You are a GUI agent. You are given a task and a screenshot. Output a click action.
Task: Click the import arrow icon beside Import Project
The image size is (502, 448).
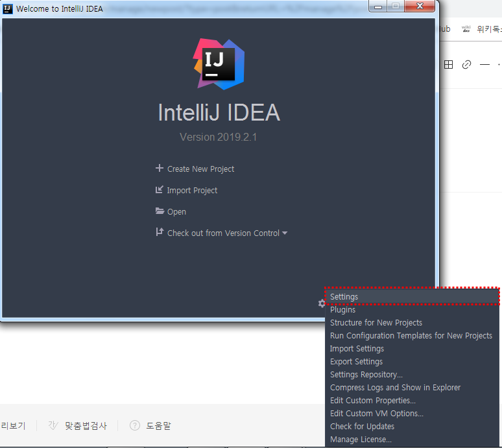coord(160,190)
